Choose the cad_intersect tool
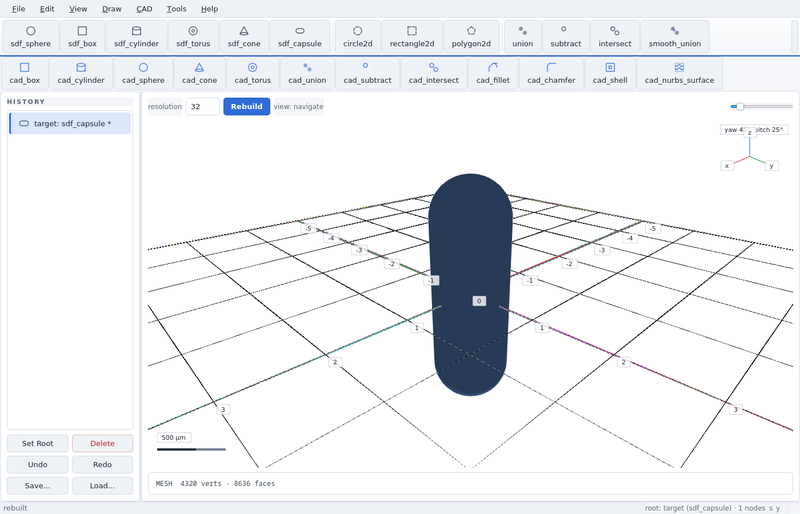 (433, 74)
